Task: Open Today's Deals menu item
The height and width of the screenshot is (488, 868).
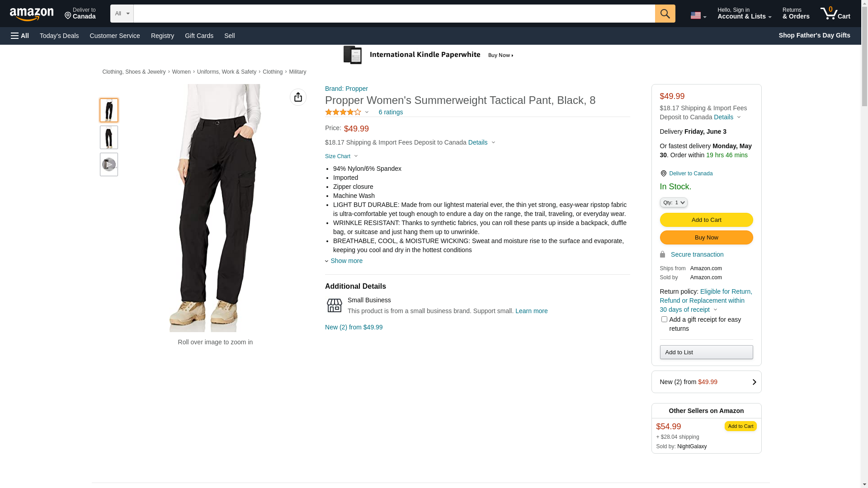Action: click(x=59, y=36)
